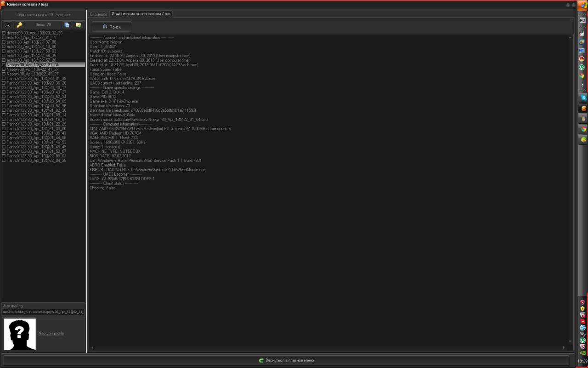Switch to the orange UAC taskbar app
This screenshot has height=368, width=588.
[583, 109]
